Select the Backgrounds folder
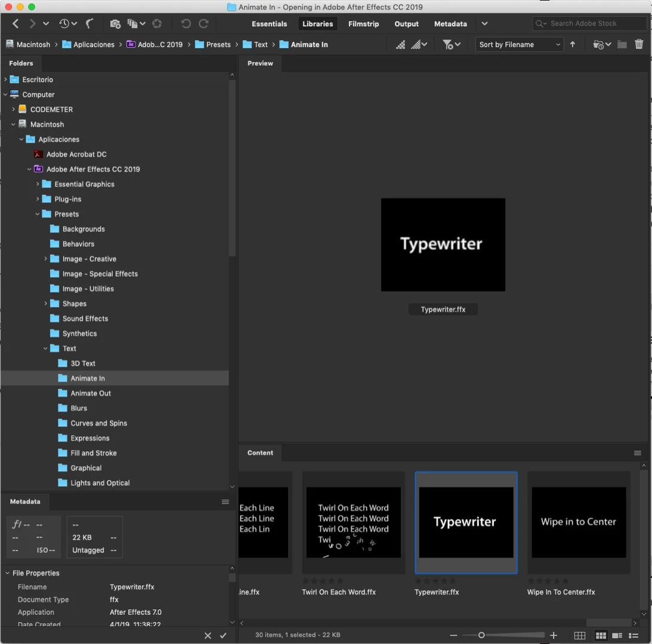This screenshot has width=652, height=644. pos(84,229)
